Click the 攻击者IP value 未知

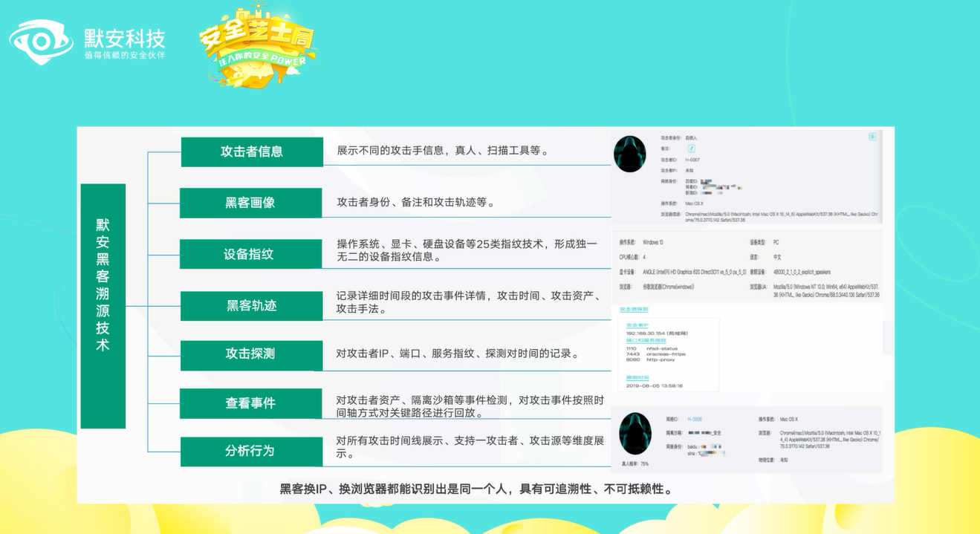click(690, 169)
